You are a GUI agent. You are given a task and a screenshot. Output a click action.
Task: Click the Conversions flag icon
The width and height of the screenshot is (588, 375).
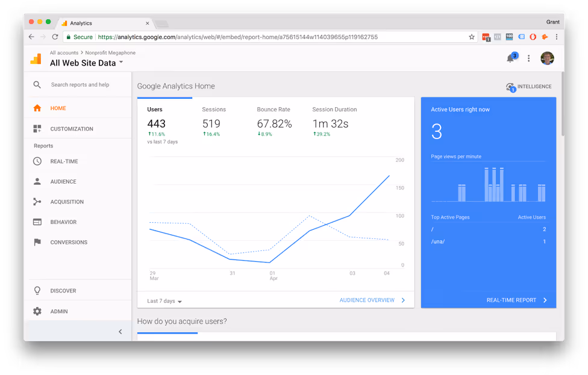click(37, 243)
